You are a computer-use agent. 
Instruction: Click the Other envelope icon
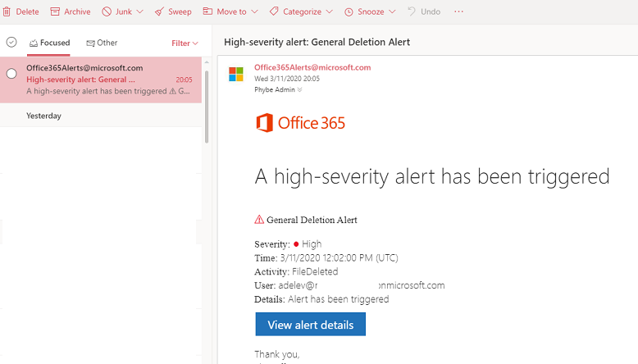[x=90, y=43]
